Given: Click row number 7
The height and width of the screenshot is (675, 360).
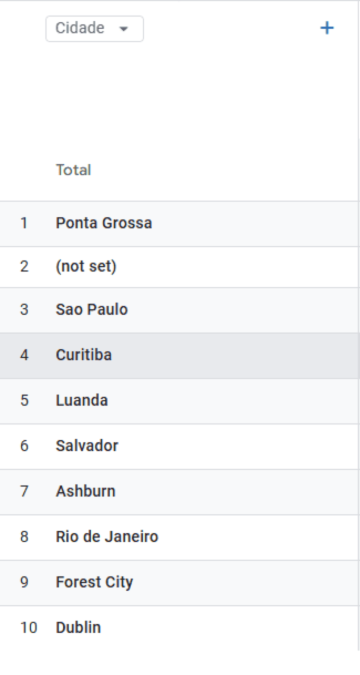Looking at the screenshot, I should click(24, 491).
